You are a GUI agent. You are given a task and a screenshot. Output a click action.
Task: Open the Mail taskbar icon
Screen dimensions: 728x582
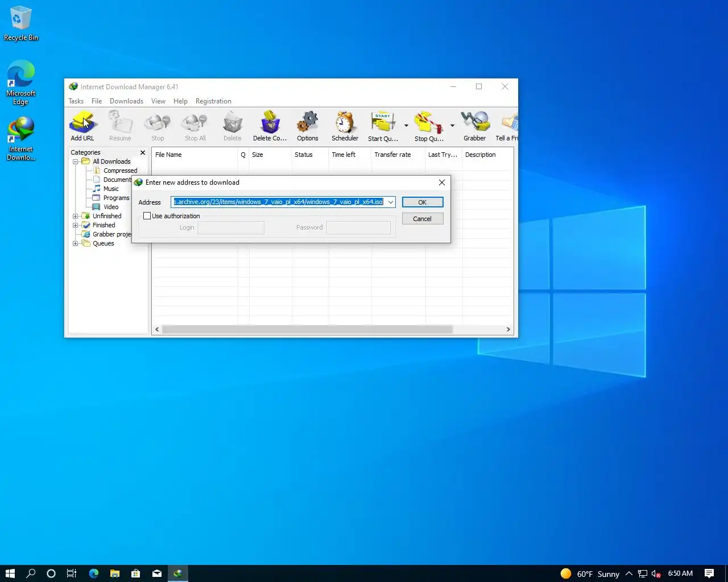(157, 573)
